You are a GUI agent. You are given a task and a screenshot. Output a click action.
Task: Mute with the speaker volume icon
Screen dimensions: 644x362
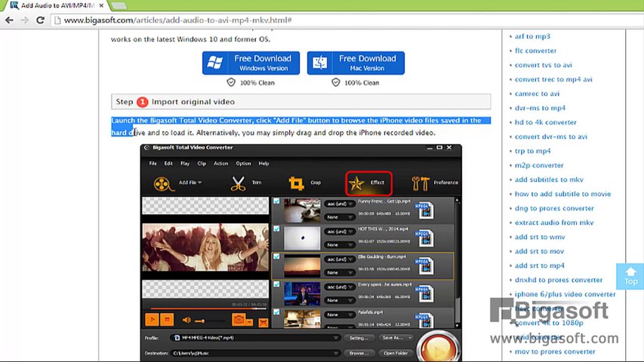pos(186,320)
